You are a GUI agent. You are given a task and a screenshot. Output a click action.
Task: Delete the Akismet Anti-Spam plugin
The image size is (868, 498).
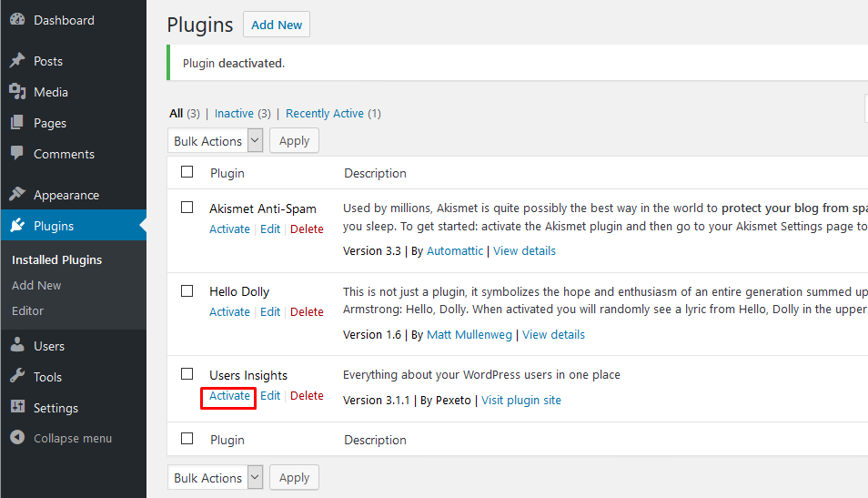[x=307, y=229]
